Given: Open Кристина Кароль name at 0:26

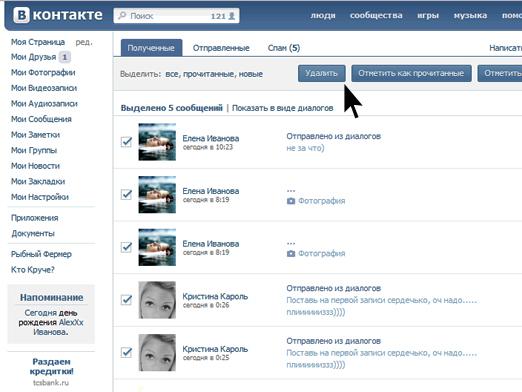Looking at the screenshot, I should [215, 296].
